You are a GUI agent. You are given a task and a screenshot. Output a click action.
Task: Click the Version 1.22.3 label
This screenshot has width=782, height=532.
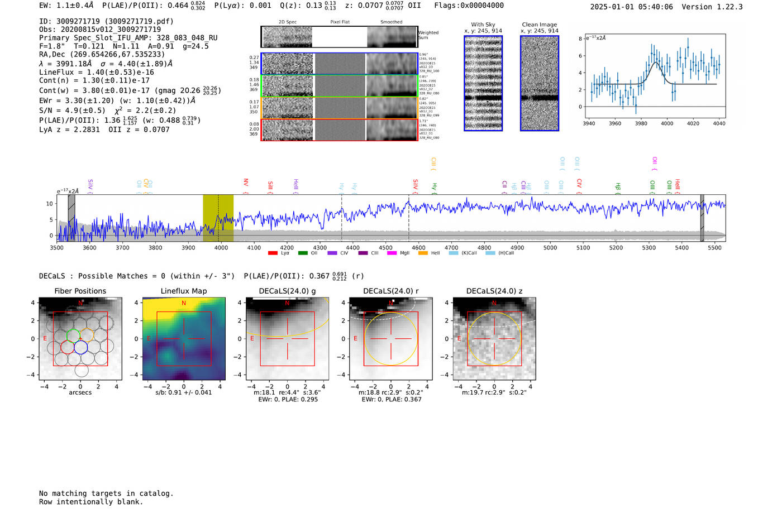(712, 7)
